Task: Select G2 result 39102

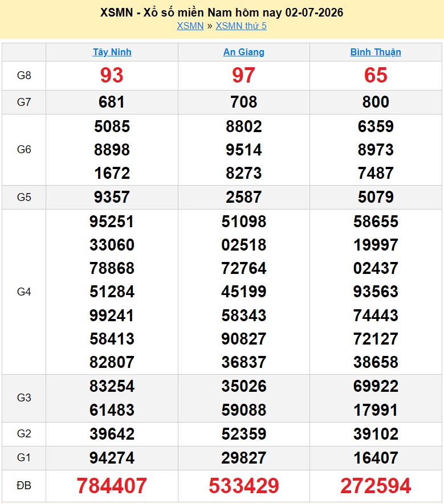Action: [376, 434]
